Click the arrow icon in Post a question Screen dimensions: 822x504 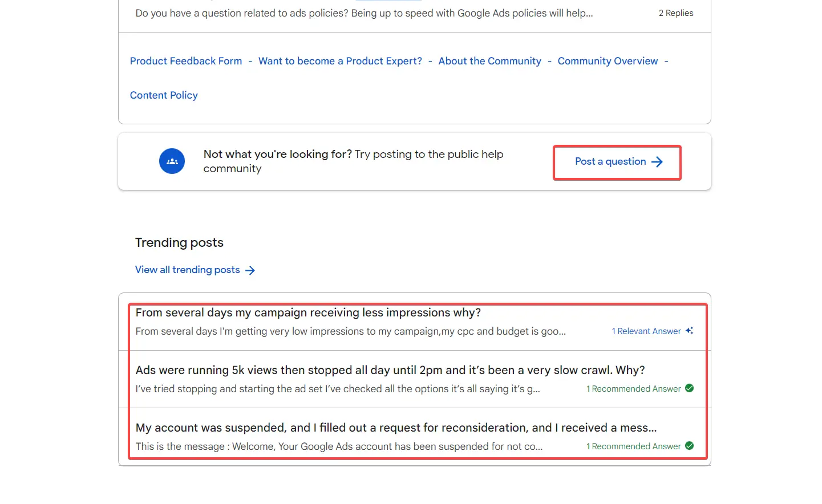657,162
